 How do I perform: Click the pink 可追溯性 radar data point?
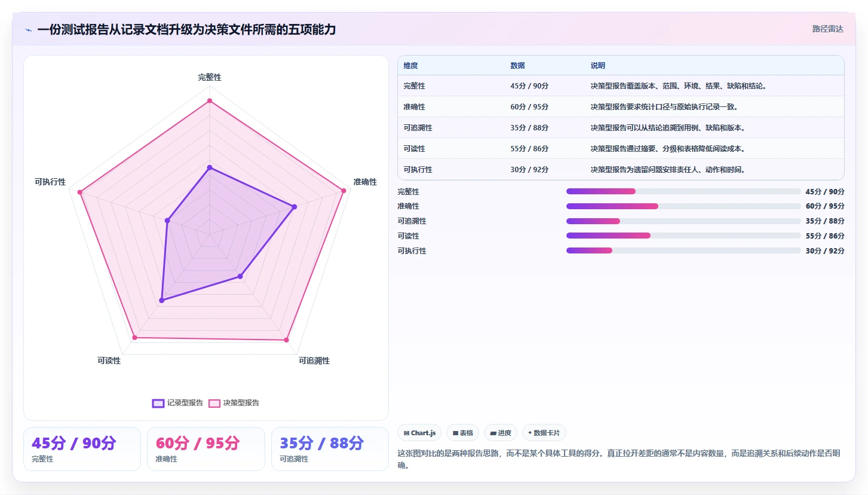(286, 340)
